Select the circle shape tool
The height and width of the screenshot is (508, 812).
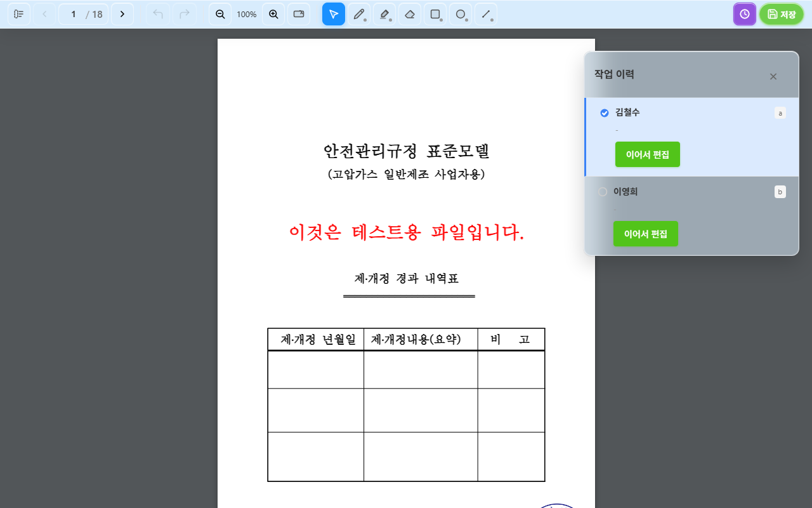461,14
